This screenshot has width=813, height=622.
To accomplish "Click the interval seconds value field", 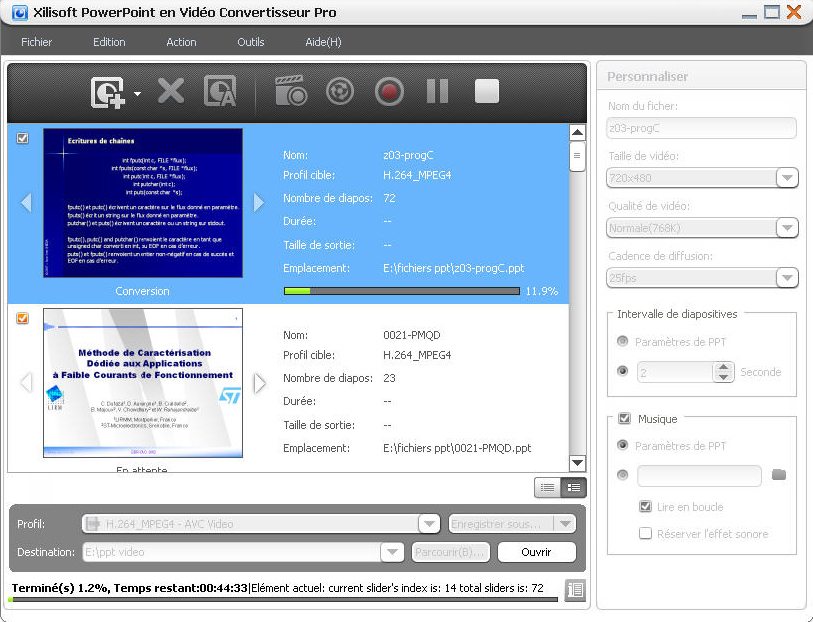I will click(x=676, y=372).
